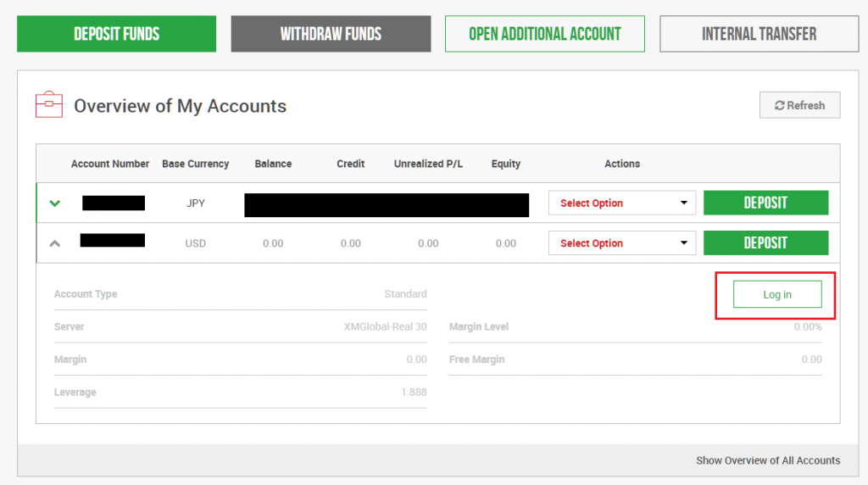Expand the JPY account row chevron

coord(55,203)
